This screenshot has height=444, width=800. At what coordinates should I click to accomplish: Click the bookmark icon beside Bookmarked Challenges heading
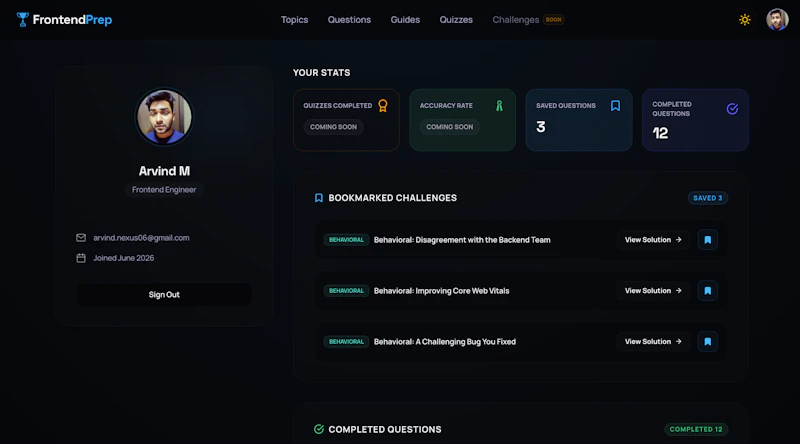(319, 198)
